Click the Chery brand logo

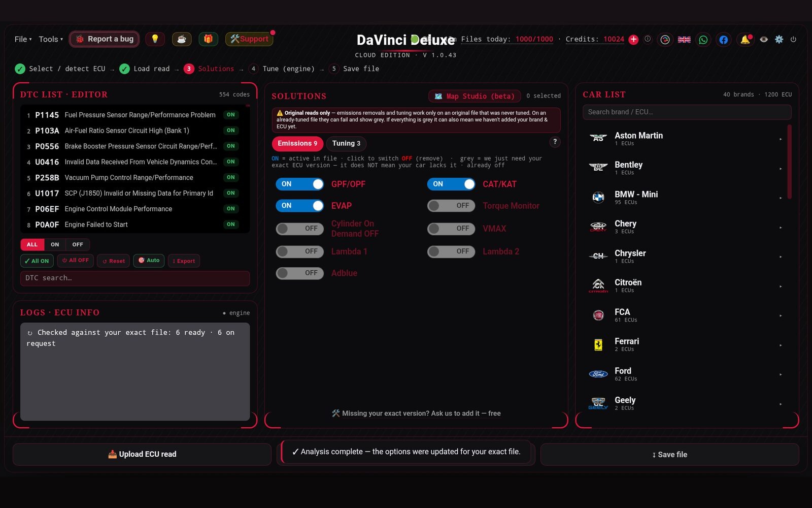598,227
